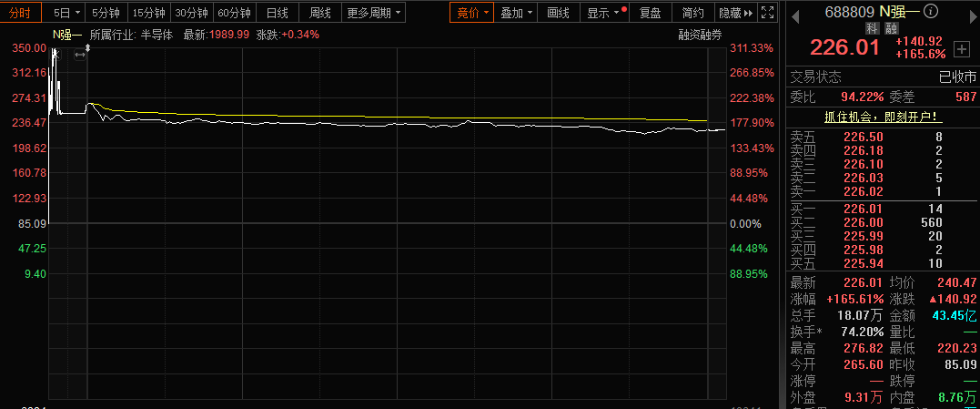
Task: Add stock via the plus icon
Action: pyautogui.click(x=961, y=48)
